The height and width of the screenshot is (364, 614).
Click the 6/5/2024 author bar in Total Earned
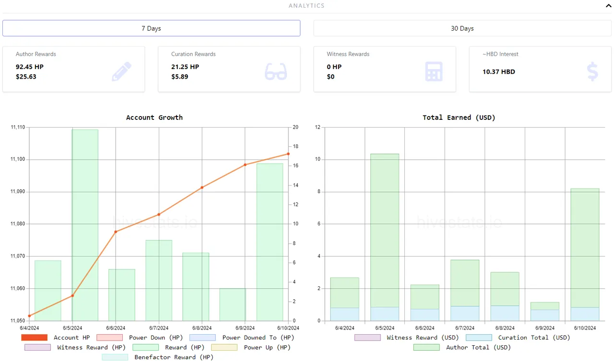click(385, 230)
